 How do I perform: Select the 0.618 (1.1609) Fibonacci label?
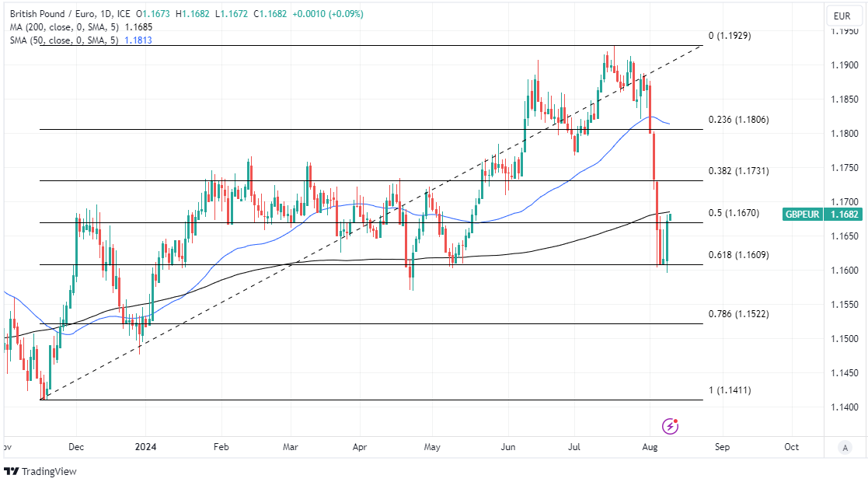pyautogui.click(x=738, y=254)
